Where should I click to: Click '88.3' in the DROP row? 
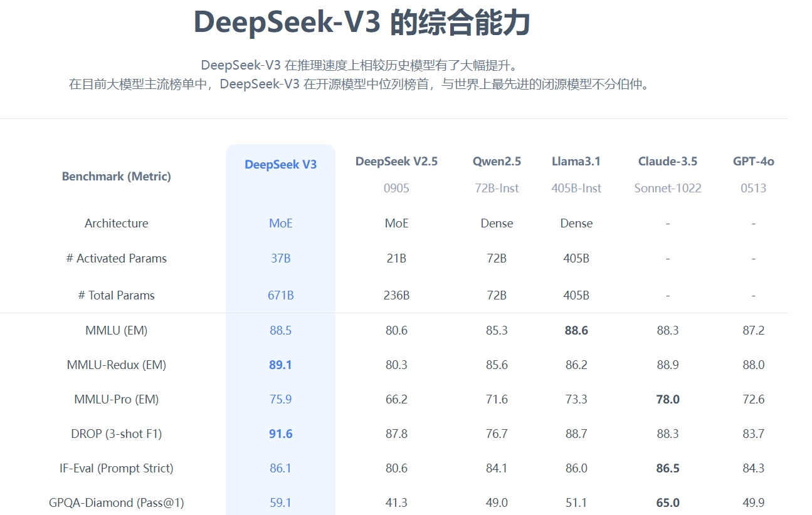(668, 434)
